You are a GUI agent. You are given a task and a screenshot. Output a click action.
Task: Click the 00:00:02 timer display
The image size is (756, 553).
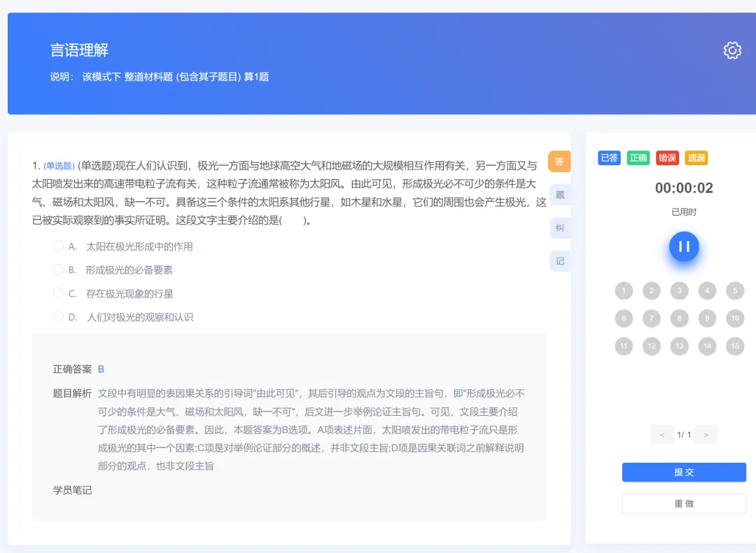pos(684,188)
